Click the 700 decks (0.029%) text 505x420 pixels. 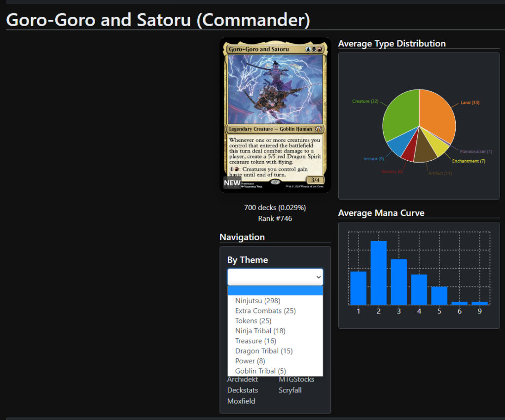pos(275,208)
